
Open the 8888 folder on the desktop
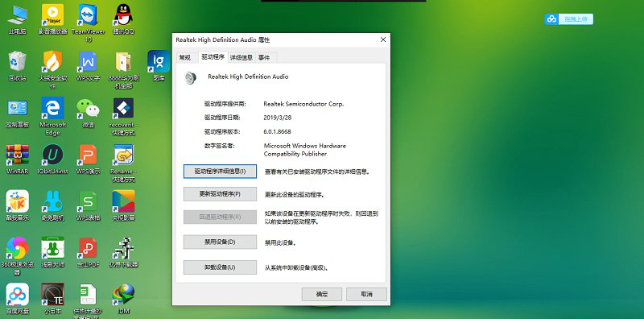[x=124, y=70]
